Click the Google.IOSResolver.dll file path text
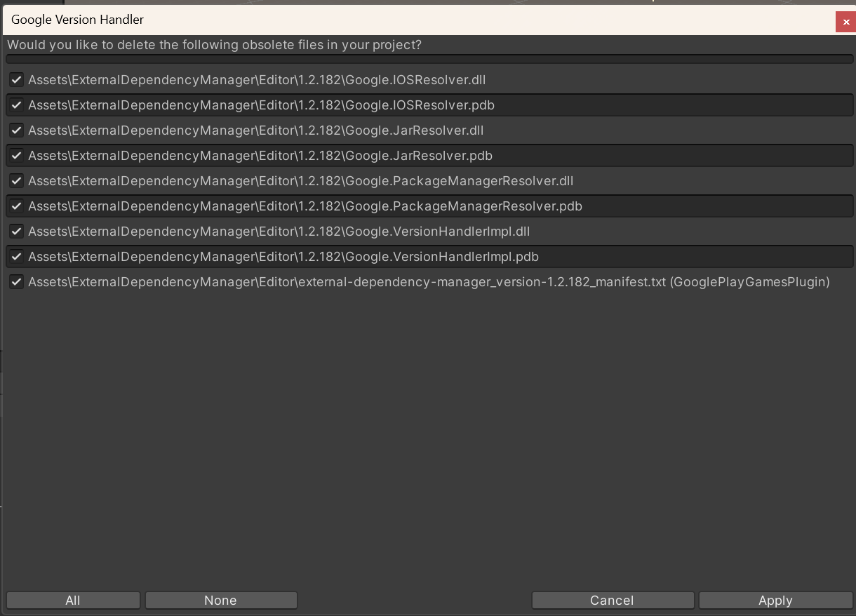The width and height of the screenshot is (856, 616). 257,80
